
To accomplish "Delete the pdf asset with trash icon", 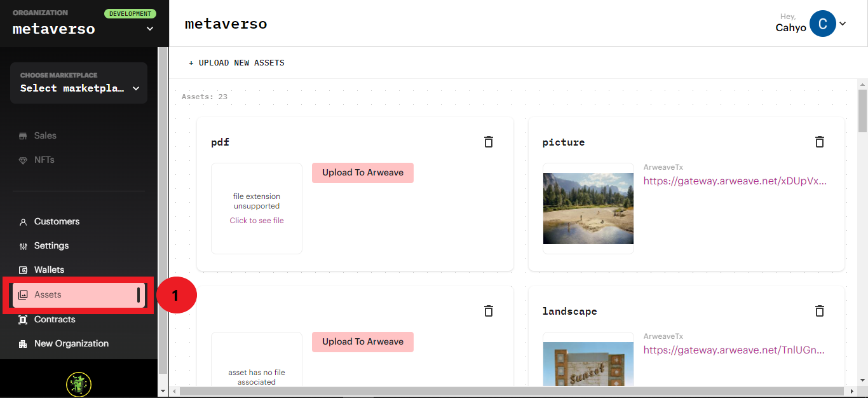I will [488, 142].
